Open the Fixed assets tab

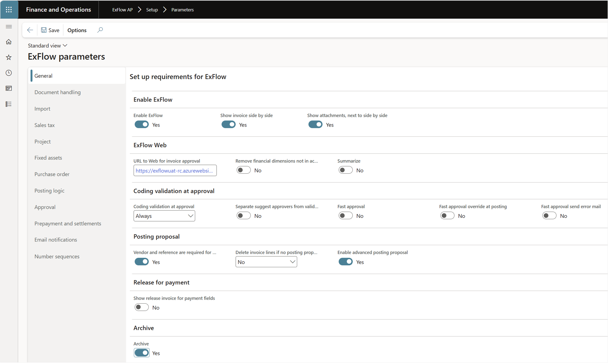click(78, 158)
